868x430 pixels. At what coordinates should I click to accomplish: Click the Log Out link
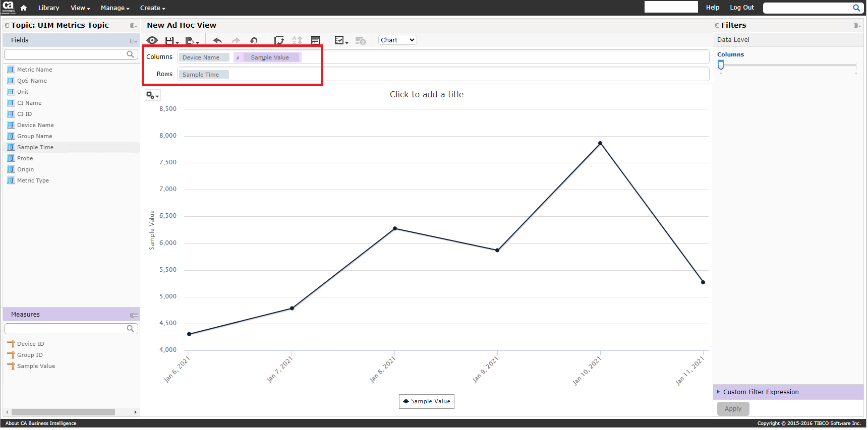point(741,8)
